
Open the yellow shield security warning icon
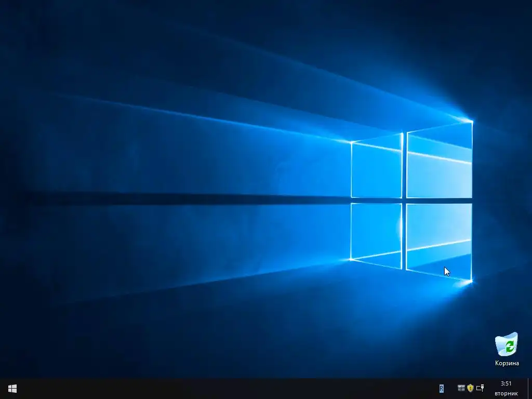tap(470, 388)
